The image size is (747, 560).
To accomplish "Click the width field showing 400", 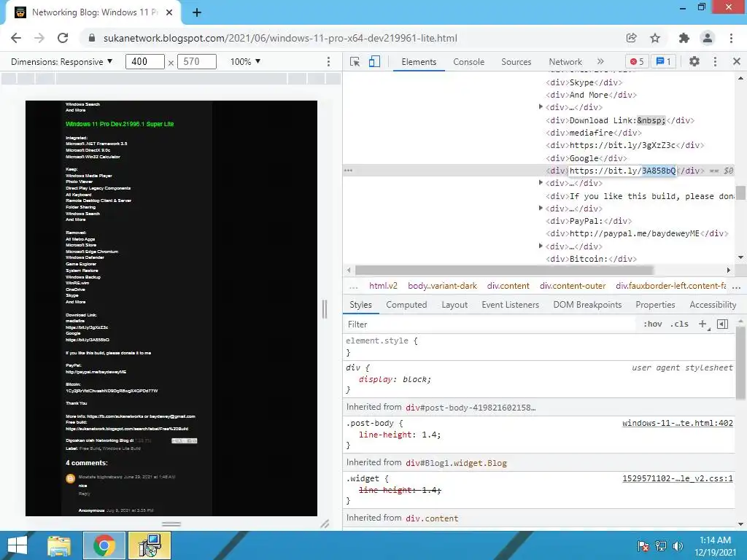I will (145, 61).
